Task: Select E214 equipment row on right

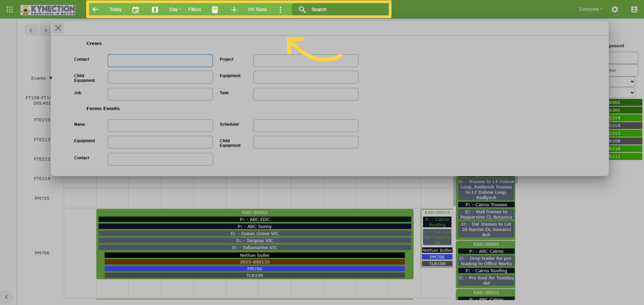Action: pos(625,118)
